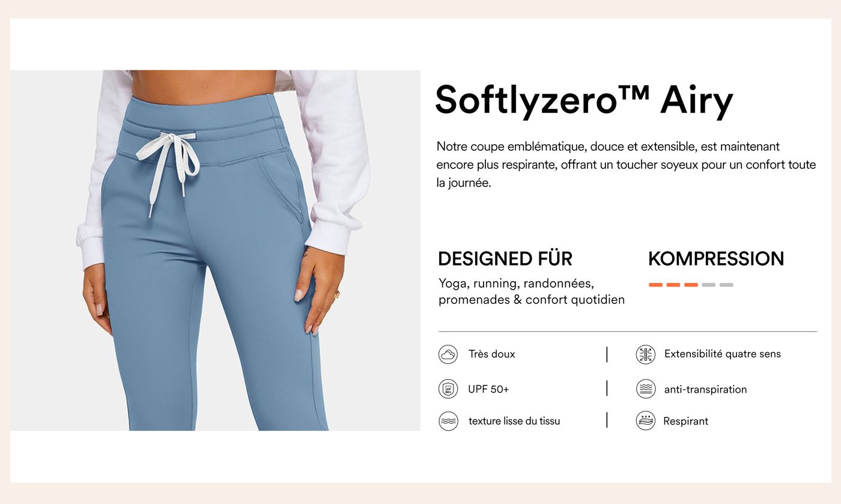This screenshot has height=504, width=841.
Task: Click the UPF 50+ feature text
Action: 488,389
